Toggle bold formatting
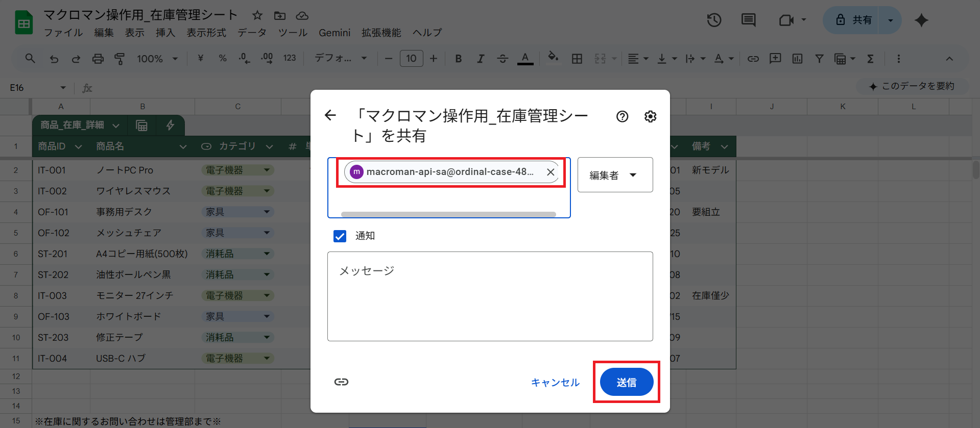This screenshot has width=980, height=428. [459, 59]
